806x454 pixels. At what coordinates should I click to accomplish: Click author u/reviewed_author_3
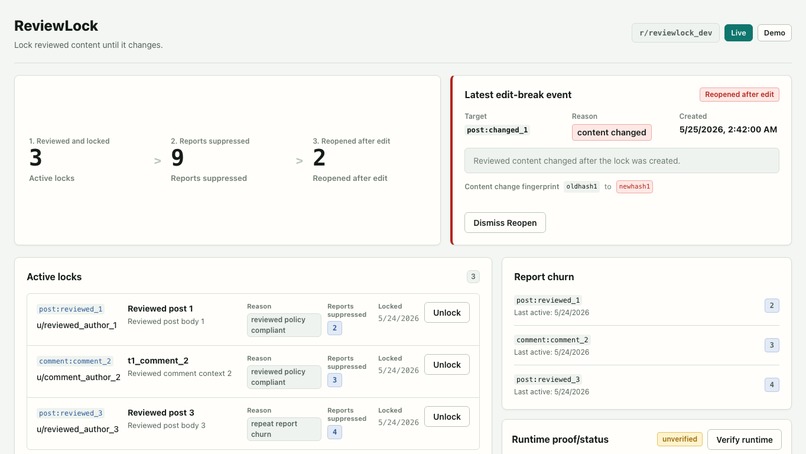tap(77, 429)
